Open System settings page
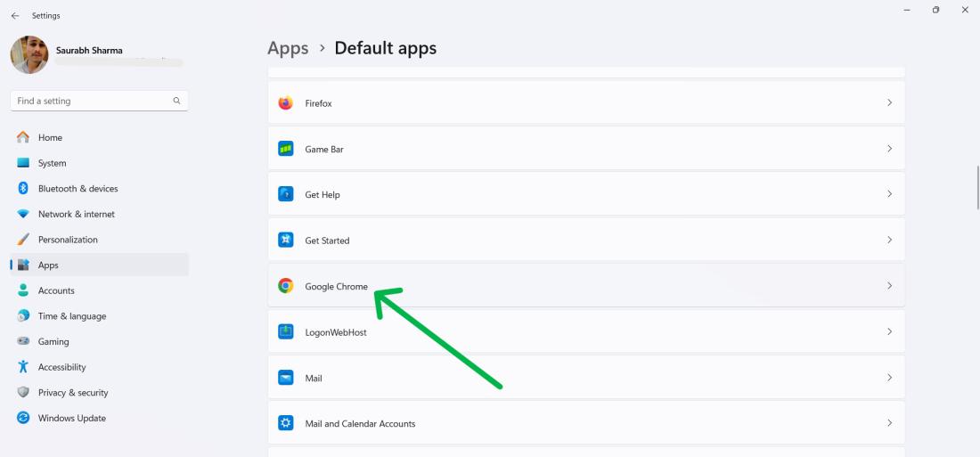 [100, 163]
